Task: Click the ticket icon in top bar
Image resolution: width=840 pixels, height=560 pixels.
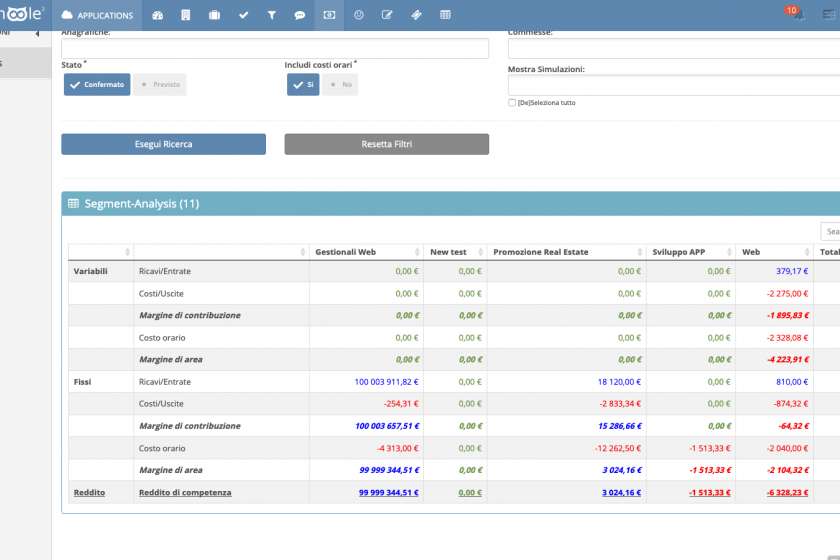Action: tap(416, 15)
